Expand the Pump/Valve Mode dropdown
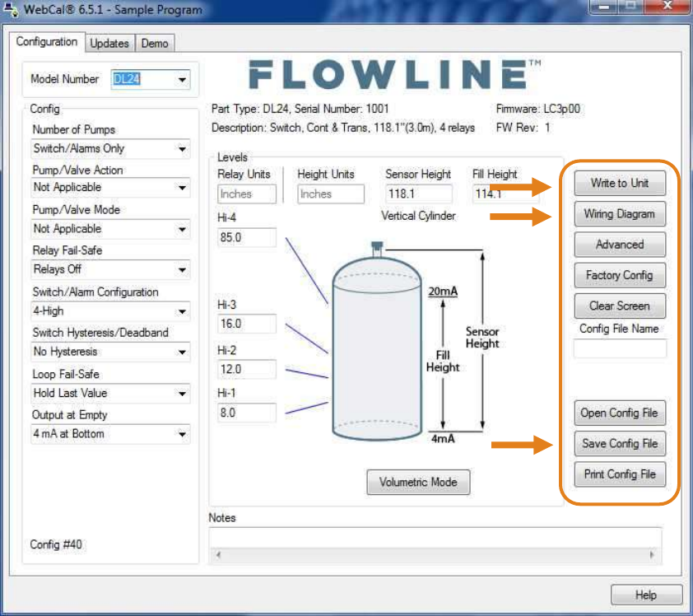 pos(110,229)
